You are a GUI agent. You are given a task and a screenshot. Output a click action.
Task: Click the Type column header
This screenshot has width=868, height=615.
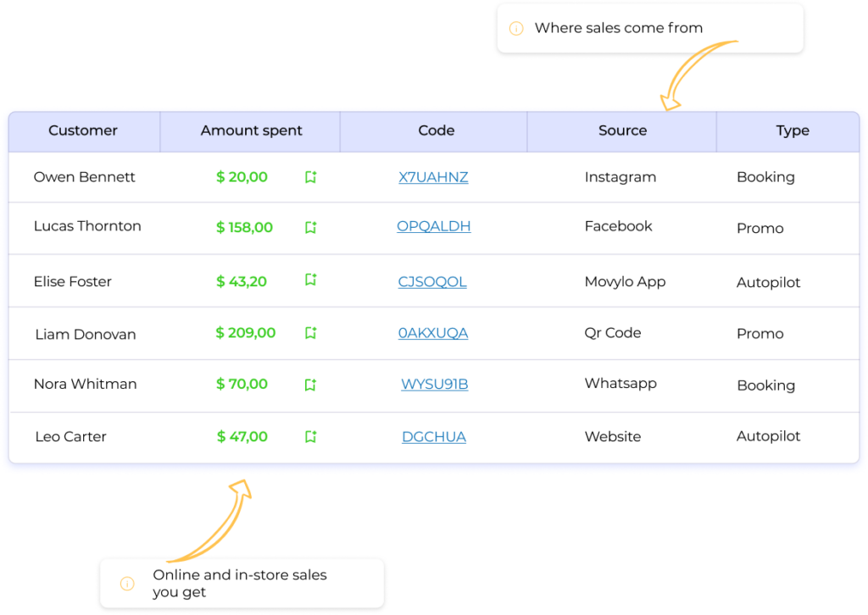792,130
